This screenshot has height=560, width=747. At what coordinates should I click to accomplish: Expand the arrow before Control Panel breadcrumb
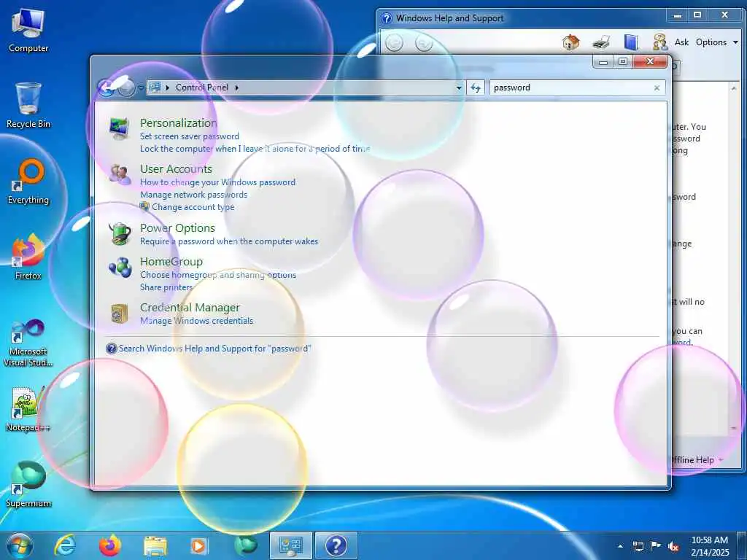coord(168,87)
